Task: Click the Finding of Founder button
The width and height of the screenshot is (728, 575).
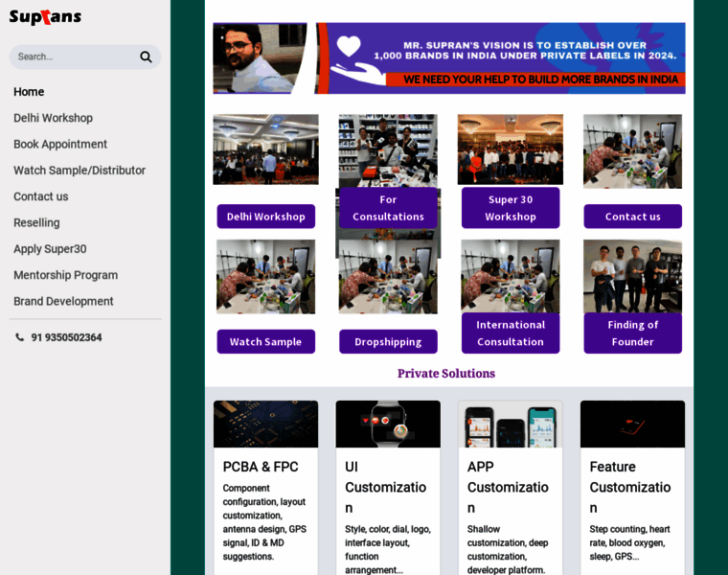Action: (x=633, y=333)
